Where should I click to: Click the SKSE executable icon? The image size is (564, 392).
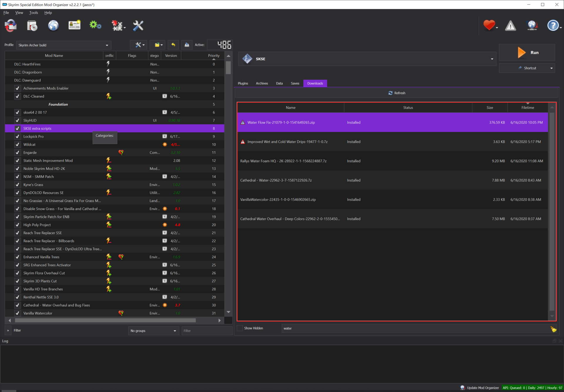[x=247, y=59]
